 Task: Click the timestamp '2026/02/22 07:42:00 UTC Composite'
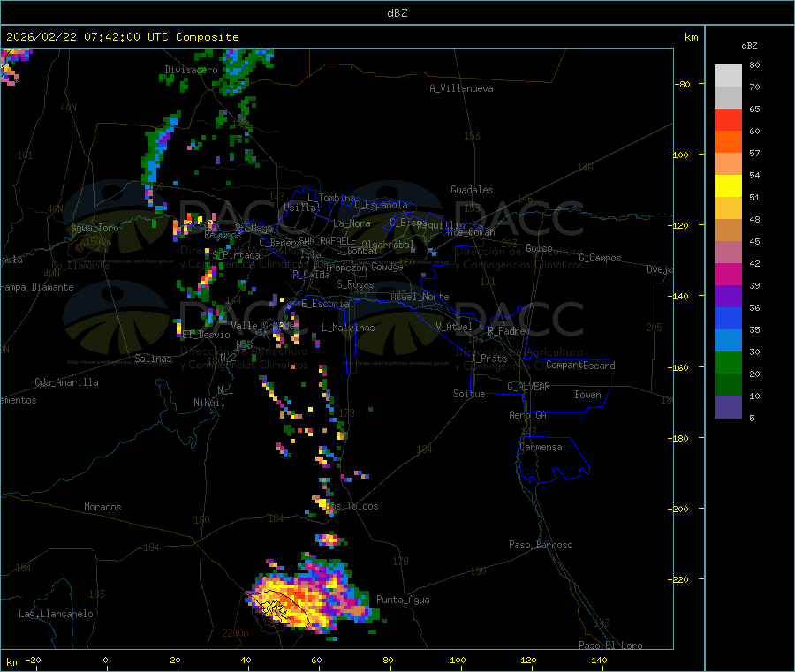pyautogui.click(x=122, y=37)
